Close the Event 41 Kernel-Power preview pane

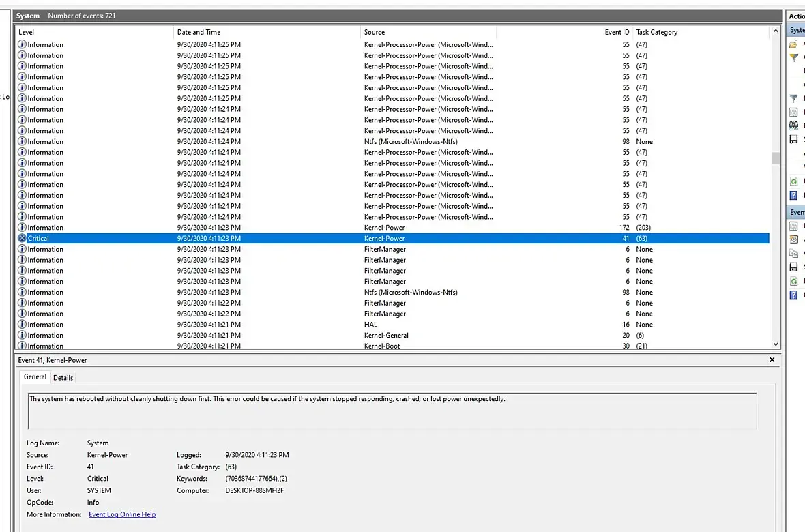pyautogui.click(x=772, y=360)
